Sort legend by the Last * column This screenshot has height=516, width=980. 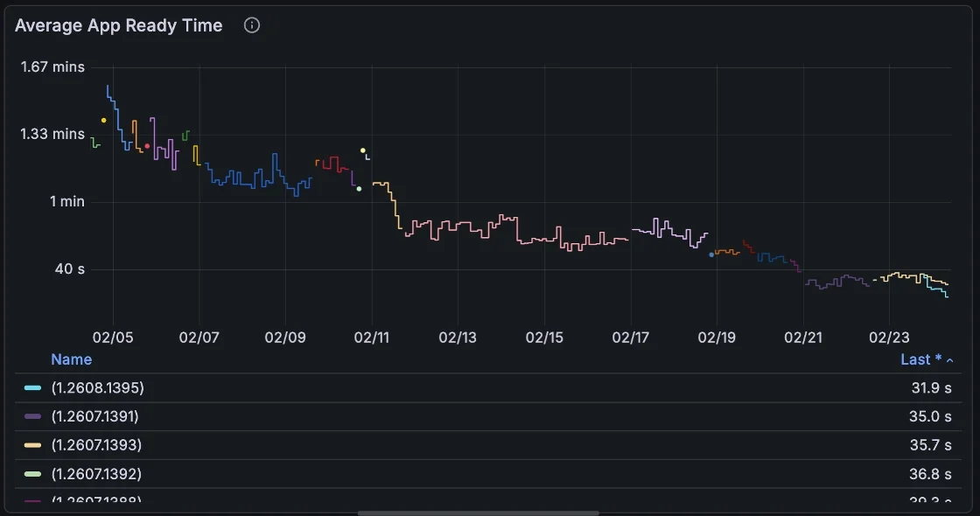click(x=920, y=359)
